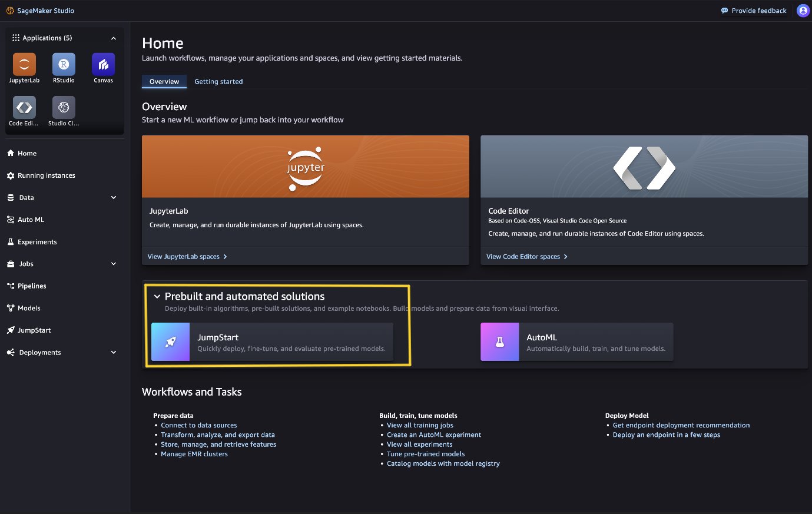Screen dimensions: 812x514
Task: Go to Home in sidebar
Action: (27, 153)
